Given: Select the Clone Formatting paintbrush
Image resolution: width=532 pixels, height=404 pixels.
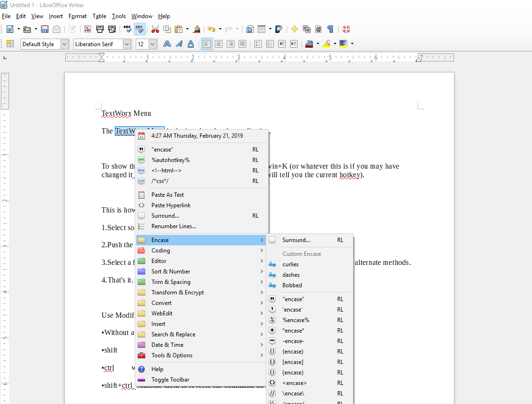Looking at the screenshot, I should click(x=196, y=29).
